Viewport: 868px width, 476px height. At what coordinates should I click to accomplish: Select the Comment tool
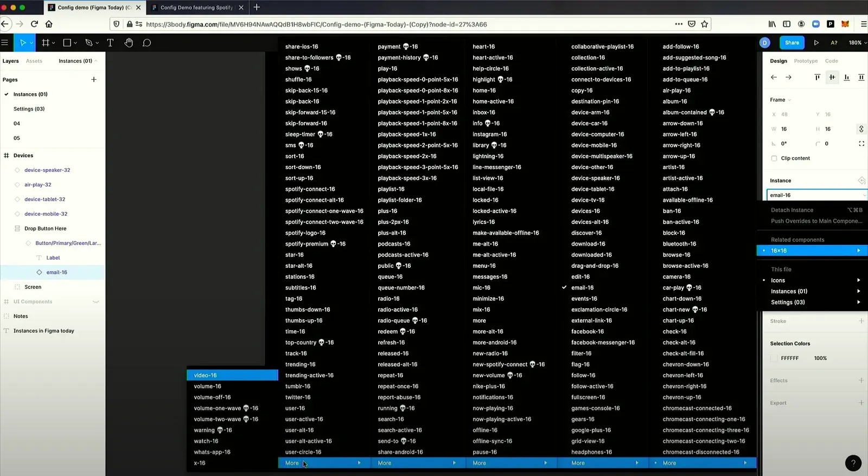(x=146, y=43)
